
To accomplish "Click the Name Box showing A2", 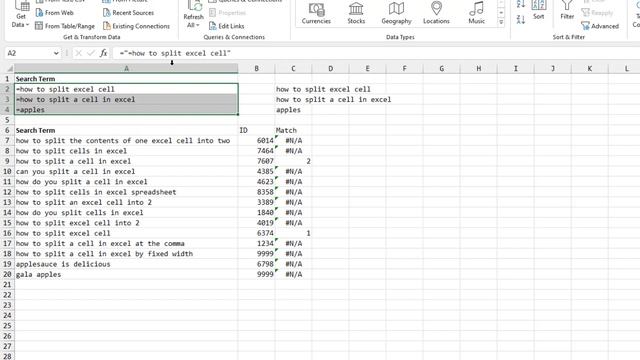I will pyautogui.click(x=29, y=53).
